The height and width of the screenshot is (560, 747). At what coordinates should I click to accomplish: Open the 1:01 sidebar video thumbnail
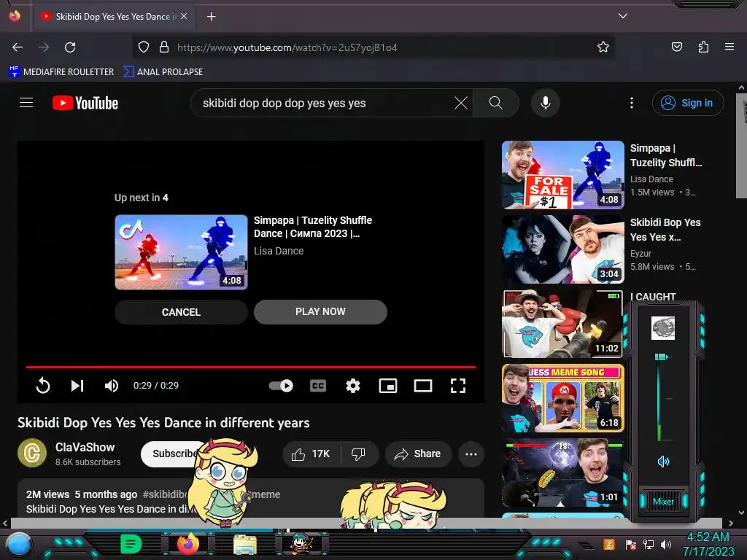coord(562,472)
